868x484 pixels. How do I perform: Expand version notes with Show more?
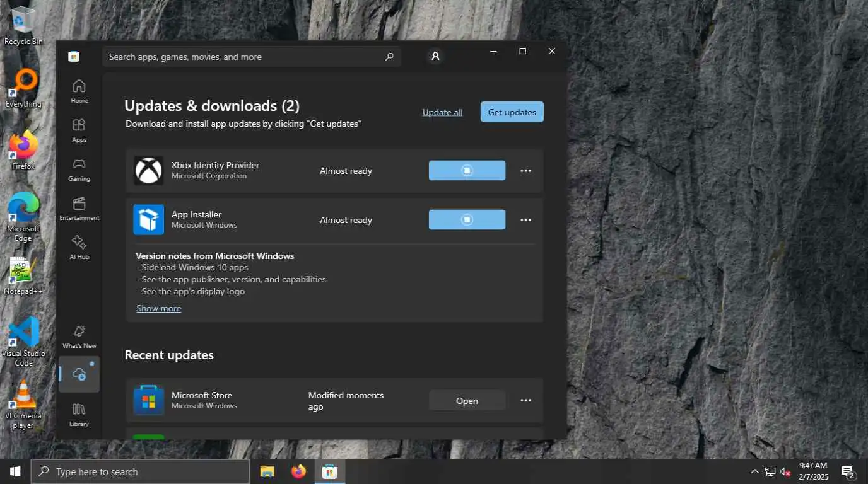click(x=158, y=308)
